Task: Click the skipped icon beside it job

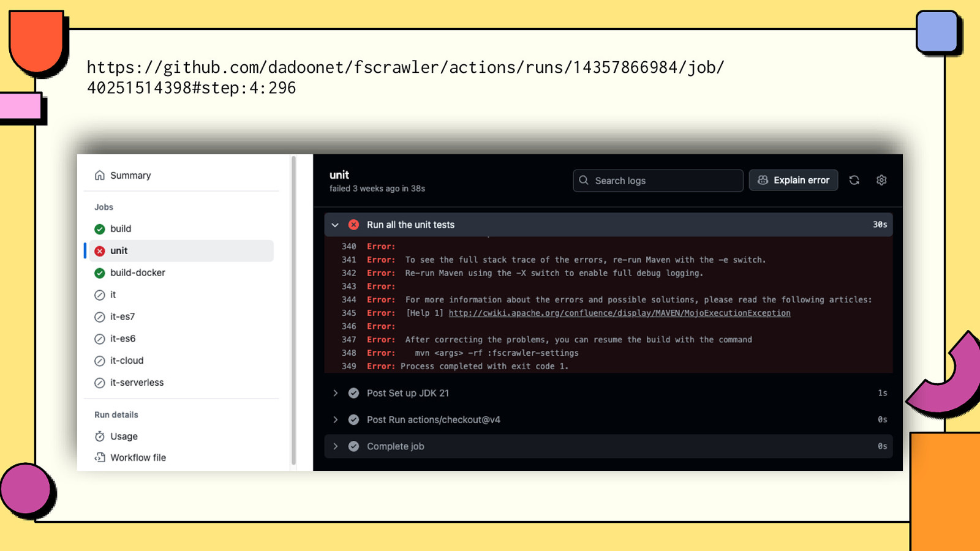Action: (x=100, y=295)
